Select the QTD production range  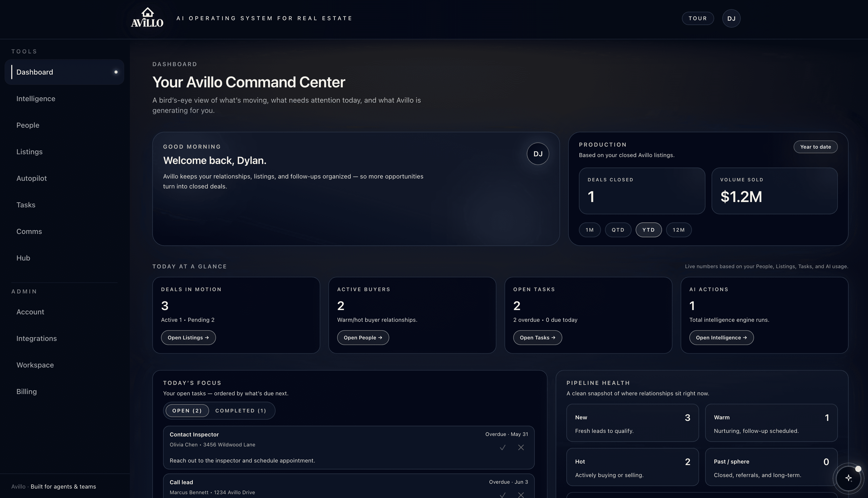[x=618, y=230]
